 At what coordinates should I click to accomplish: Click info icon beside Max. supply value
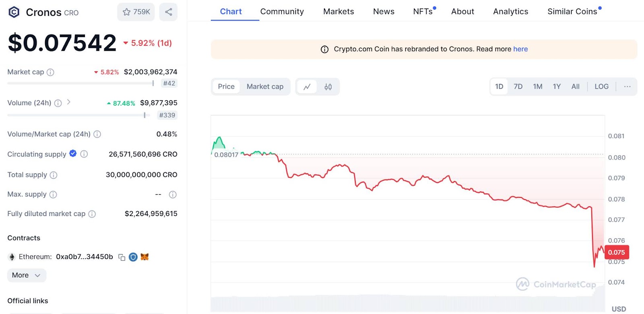pos(173,195)
